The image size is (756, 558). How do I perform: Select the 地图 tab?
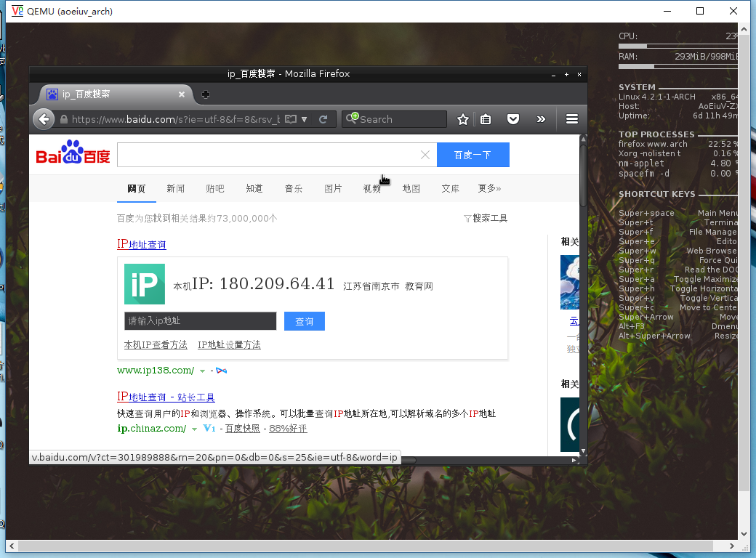411,188
